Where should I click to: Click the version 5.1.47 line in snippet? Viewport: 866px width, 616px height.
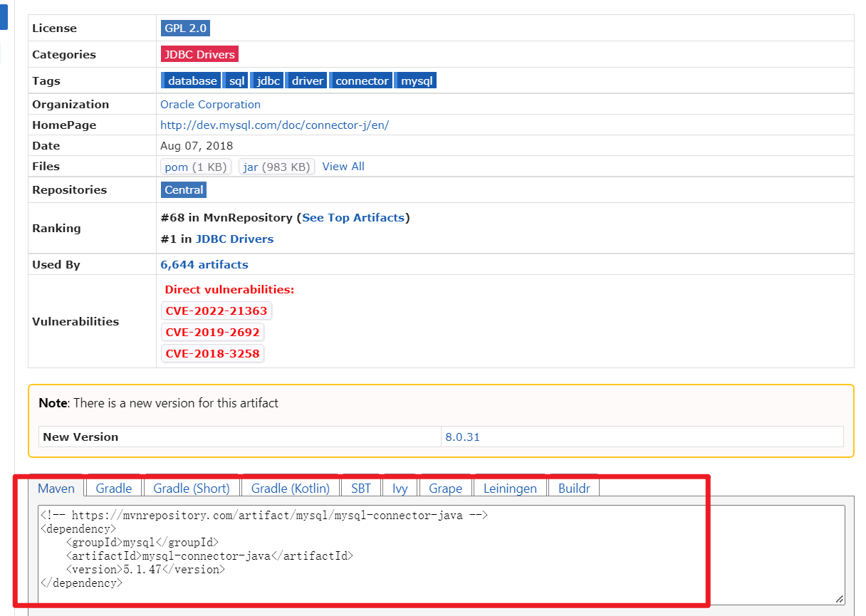(145, 569)
